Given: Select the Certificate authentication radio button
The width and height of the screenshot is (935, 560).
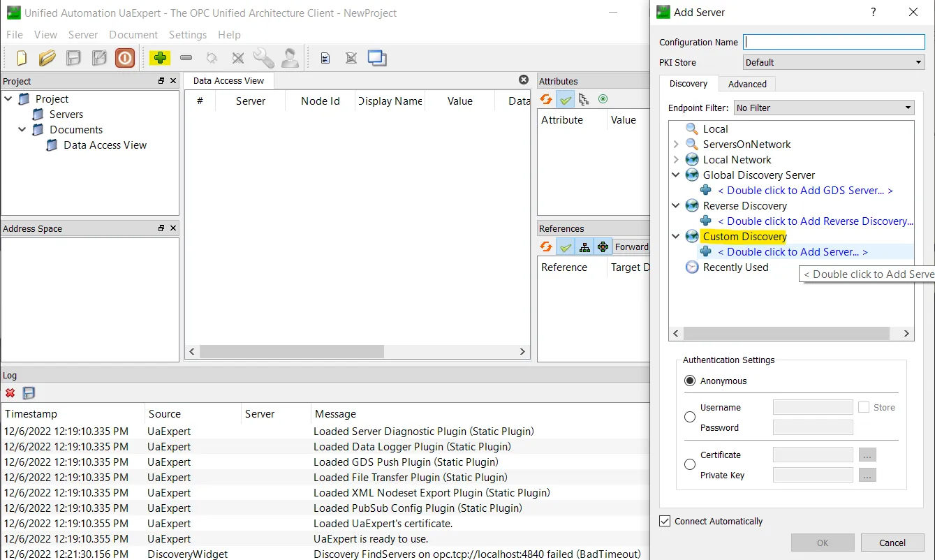Looking at the screenshot, I should (690, 464).
